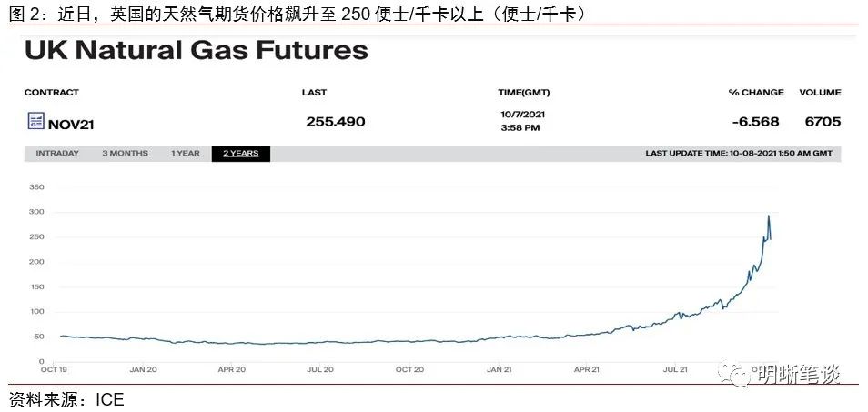Select the 2 YEARS tab

[x=241, y=154]
